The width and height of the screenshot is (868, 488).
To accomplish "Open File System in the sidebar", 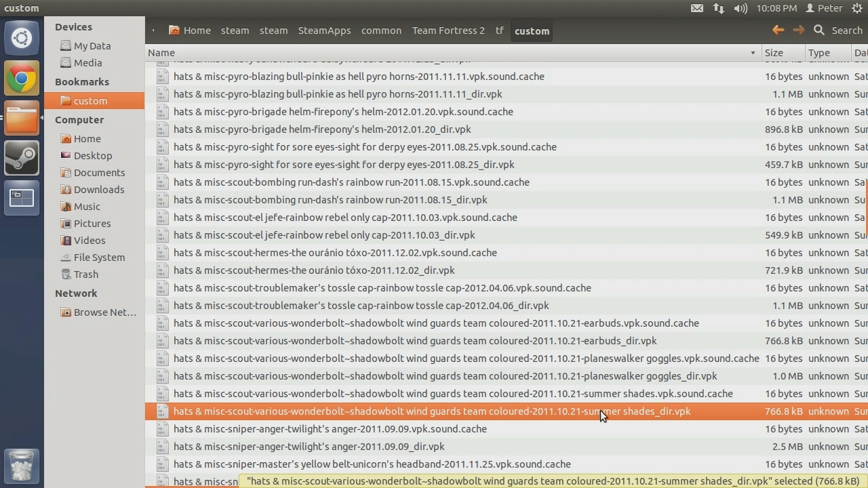I will (94, 258).
